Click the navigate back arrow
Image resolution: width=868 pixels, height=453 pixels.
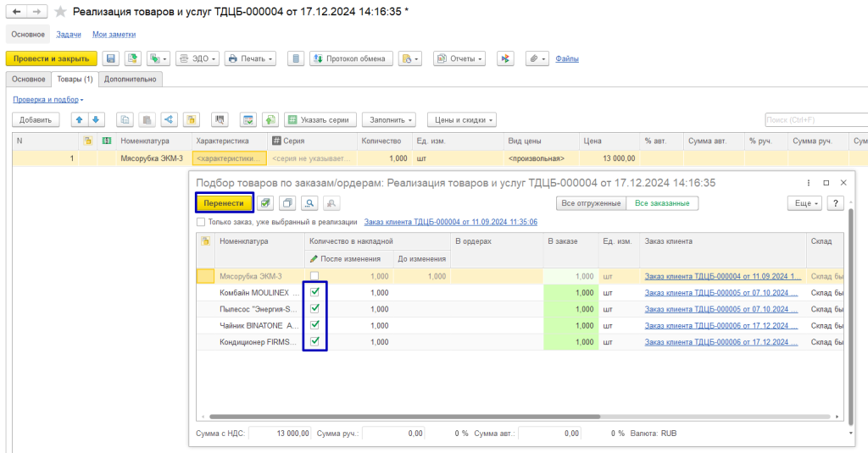pos(15,12)
